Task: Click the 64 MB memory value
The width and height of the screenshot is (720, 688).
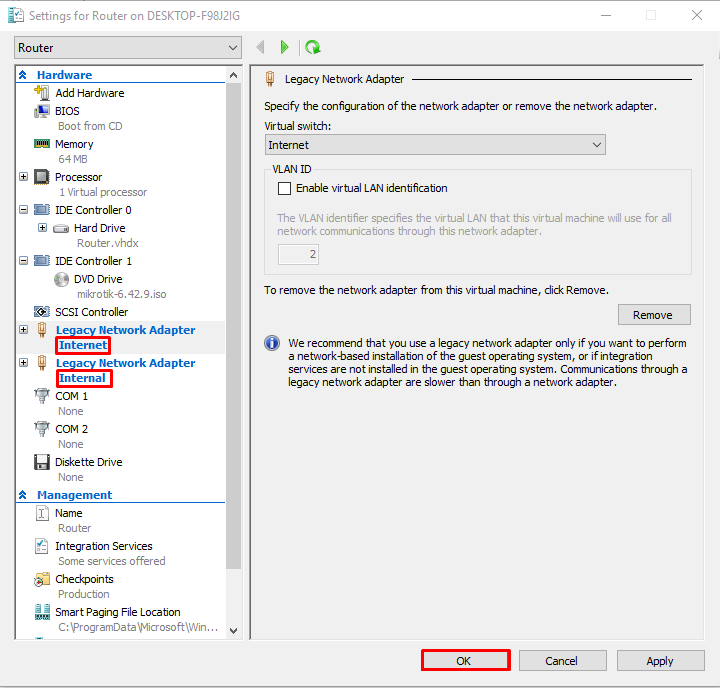Action: click(73, 159)
